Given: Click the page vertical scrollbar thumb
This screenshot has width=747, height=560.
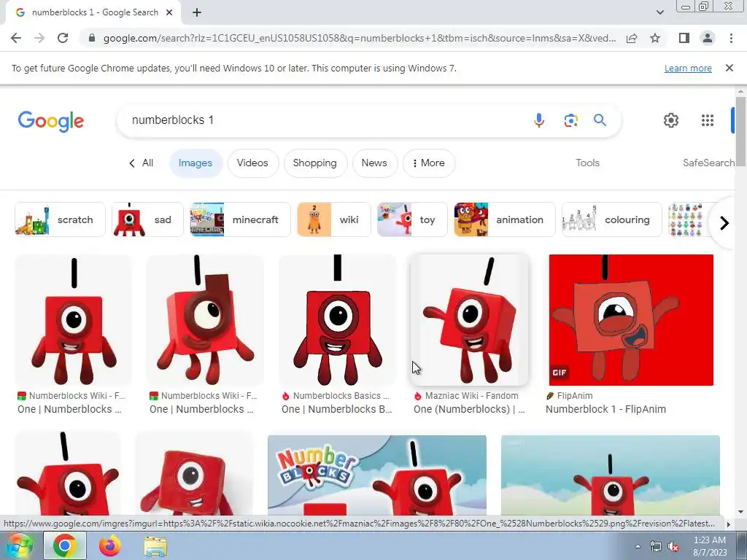Looking at the screenshot, I should coord(740,131).
